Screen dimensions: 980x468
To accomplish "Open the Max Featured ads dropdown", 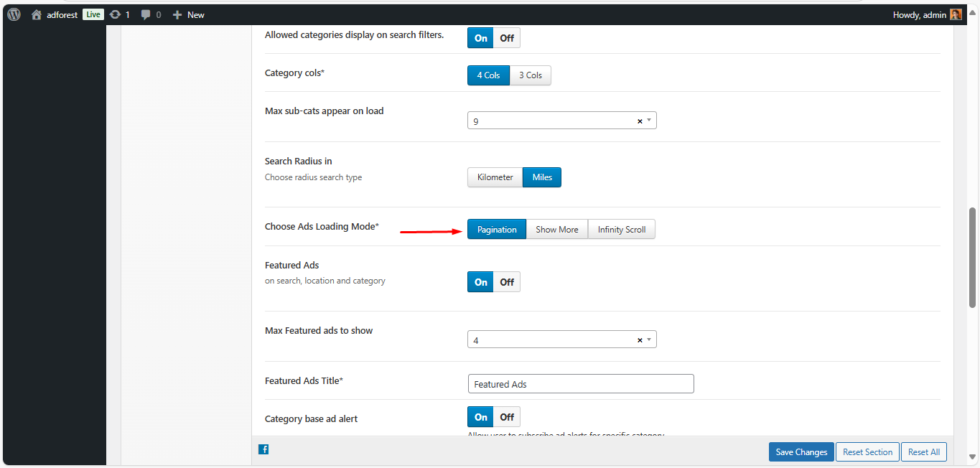I will point(649,340).
